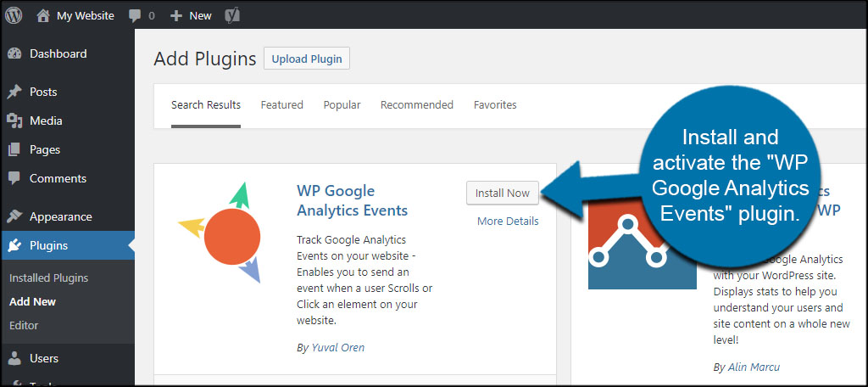This screenshot has width=868, height=387.
Task: Click the Pages icon in sidebar
Action: (x=14, y=149)
